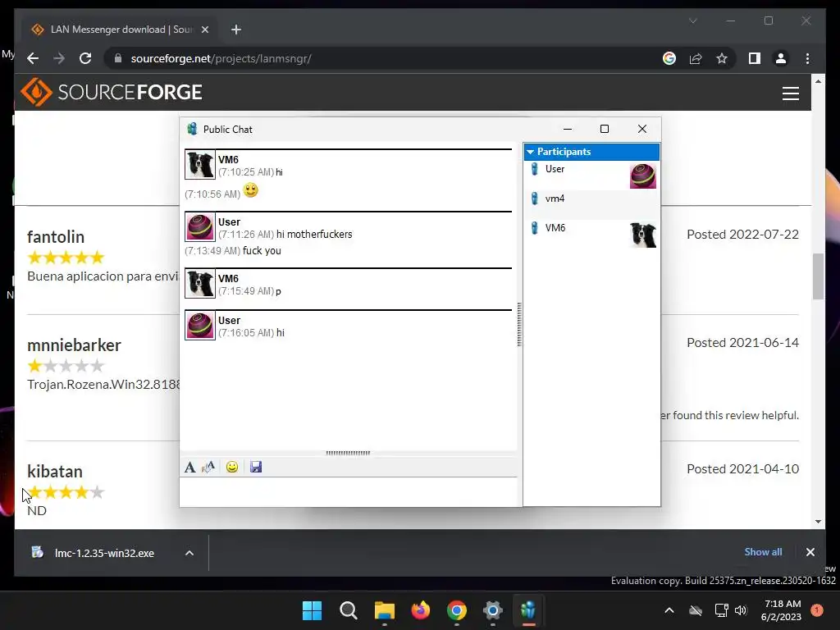Bookmark this page with the star icon
Screen dimensions: 840x630
point(722,58)
